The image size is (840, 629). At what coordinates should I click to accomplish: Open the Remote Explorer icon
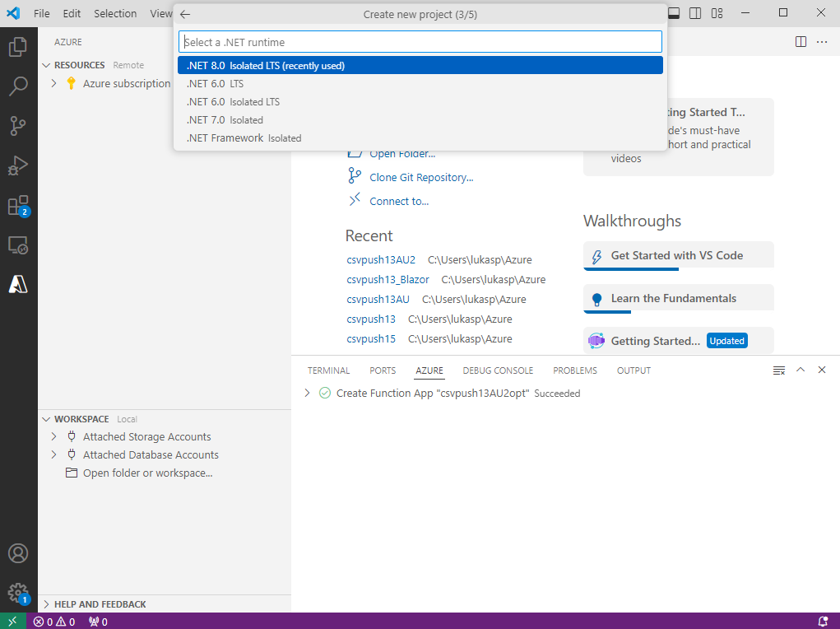point(18,245)
